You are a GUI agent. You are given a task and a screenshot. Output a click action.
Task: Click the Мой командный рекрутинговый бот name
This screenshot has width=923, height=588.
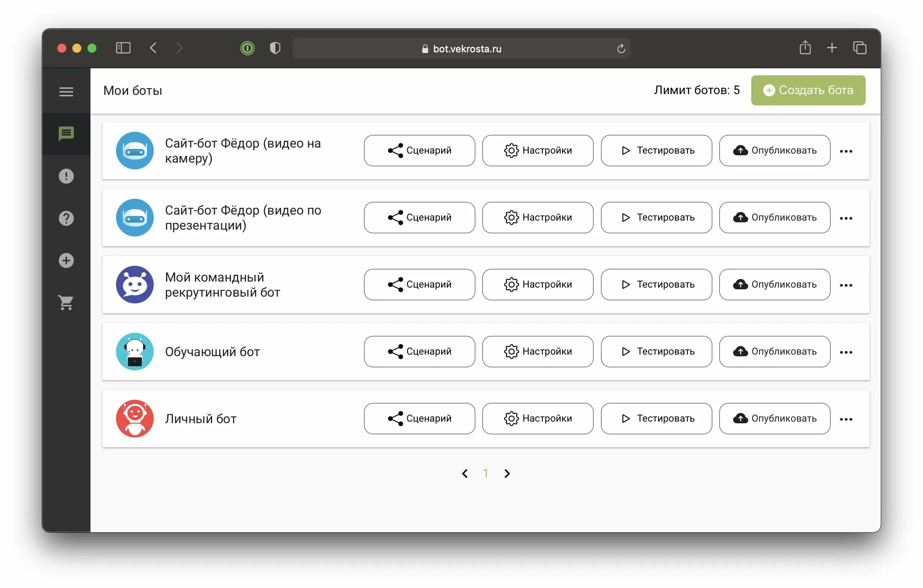click(222, 285)
